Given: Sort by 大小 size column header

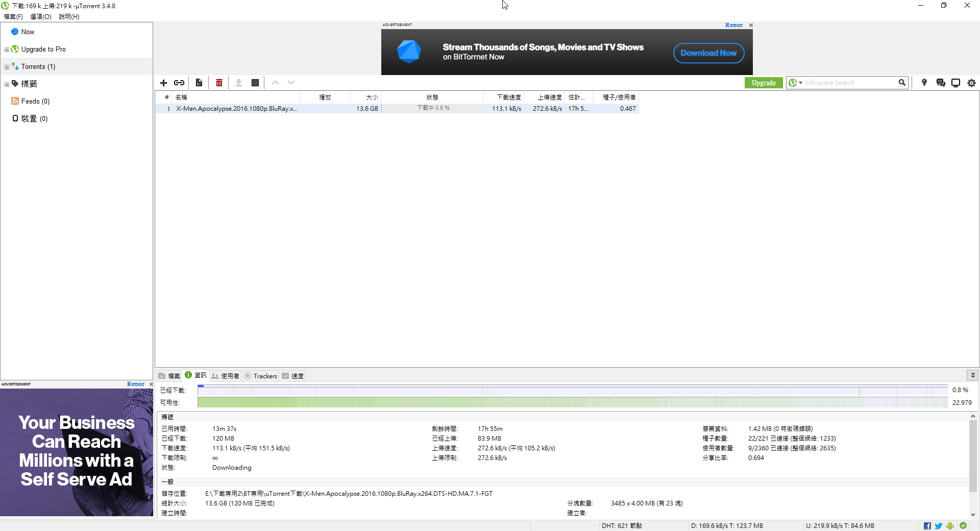Looking at the screenshot, I should [365, 97].
